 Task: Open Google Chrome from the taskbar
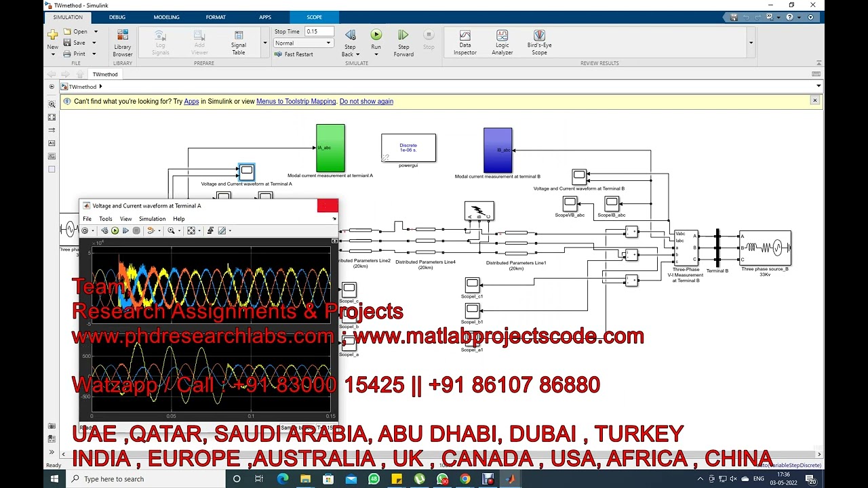click(x=465, y=479)
